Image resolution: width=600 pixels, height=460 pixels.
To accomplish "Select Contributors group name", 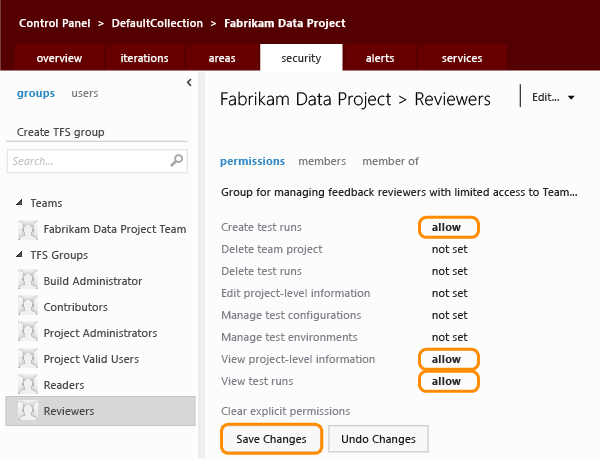I will click(x=75, y=307).
